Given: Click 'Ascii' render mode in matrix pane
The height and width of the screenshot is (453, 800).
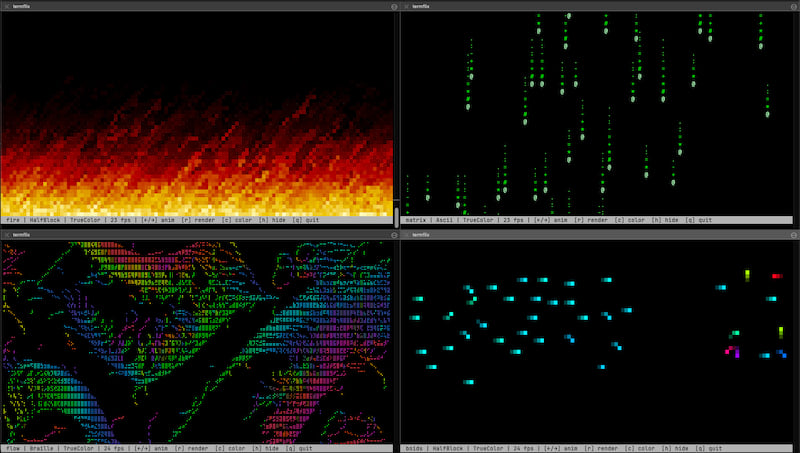Looking at the screenshot, I should [444, 220].
